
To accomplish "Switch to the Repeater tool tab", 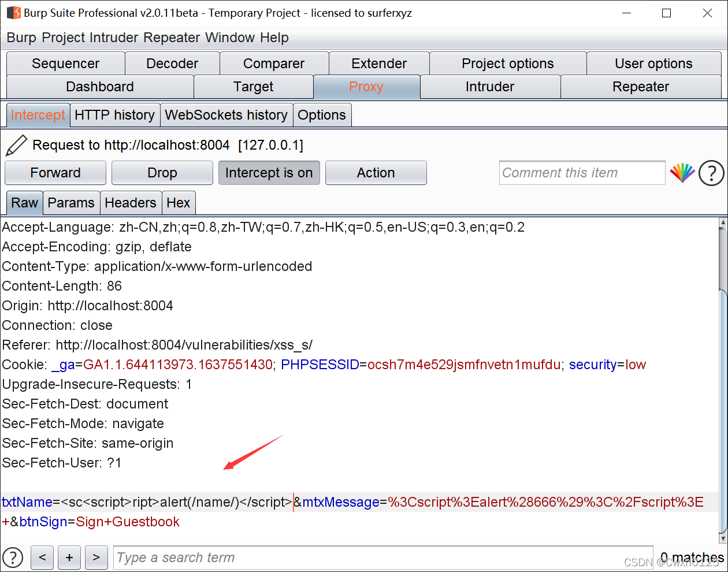I will 641,87.
